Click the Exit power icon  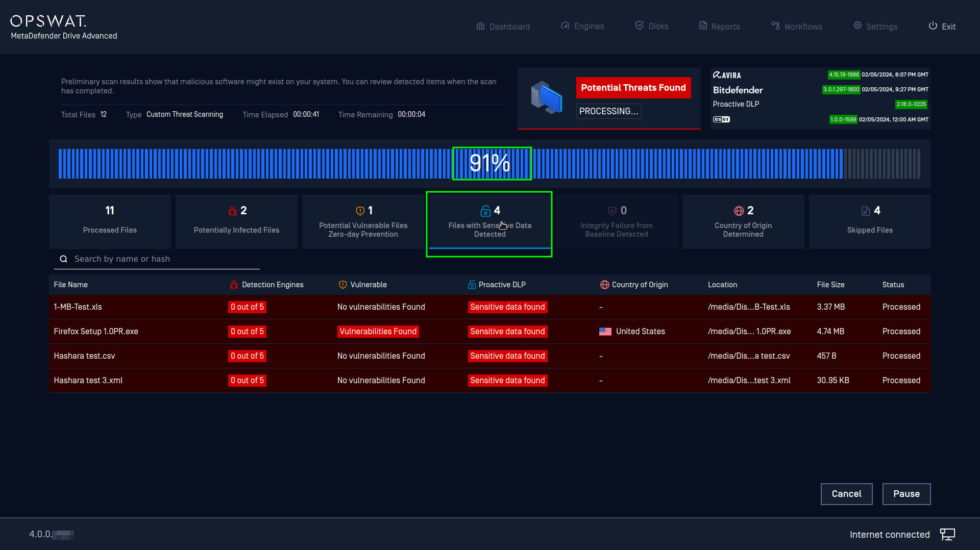[933, 26]
